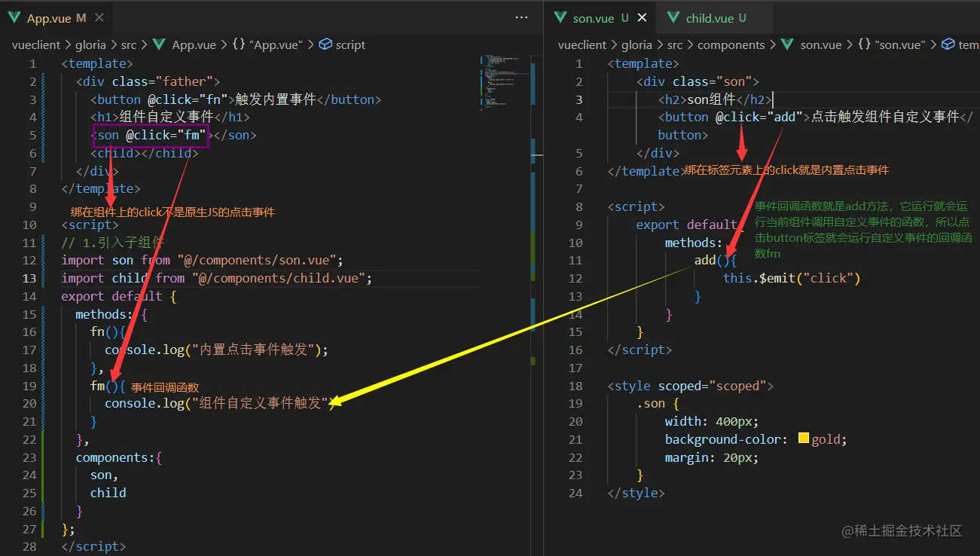Click the <child></child> tag line
This screenshot has width=980, height=556.
tap(144, 153)
